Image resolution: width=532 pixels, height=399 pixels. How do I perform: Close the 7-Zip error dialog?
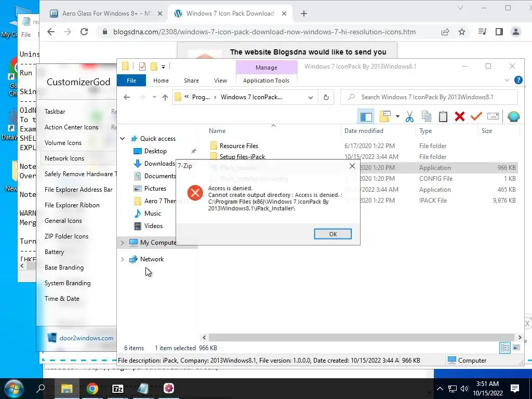(x=352, y=166)
